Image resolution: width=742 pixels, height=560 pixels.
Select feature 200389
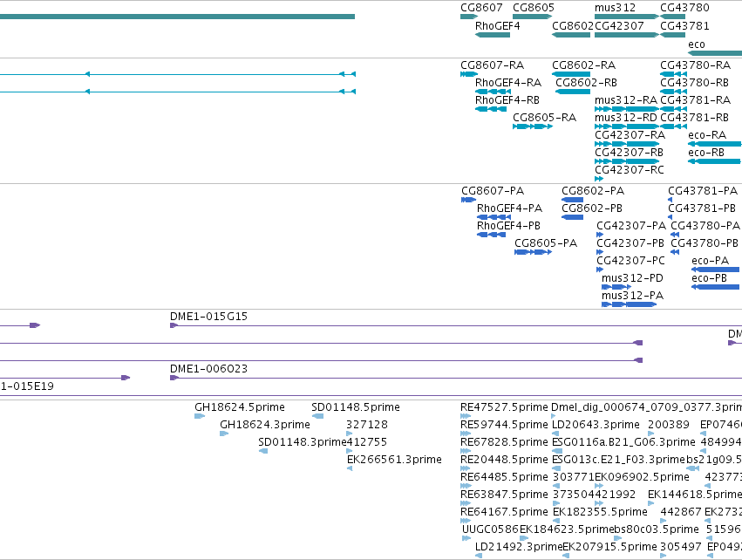pos(668,425)
